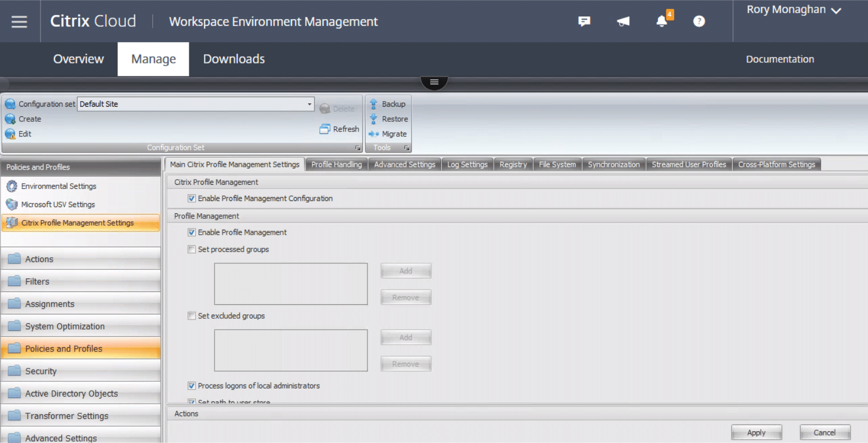Open the notifications bell
Screen dimensions: 868x443
pos(662,21)
